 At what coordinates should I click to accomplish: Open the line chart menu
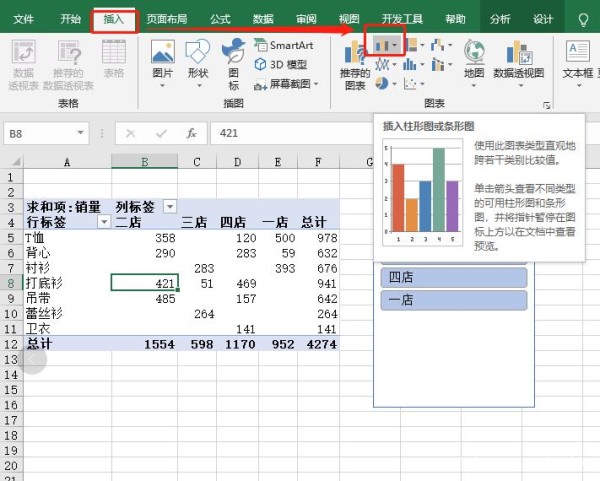[385, 65]
